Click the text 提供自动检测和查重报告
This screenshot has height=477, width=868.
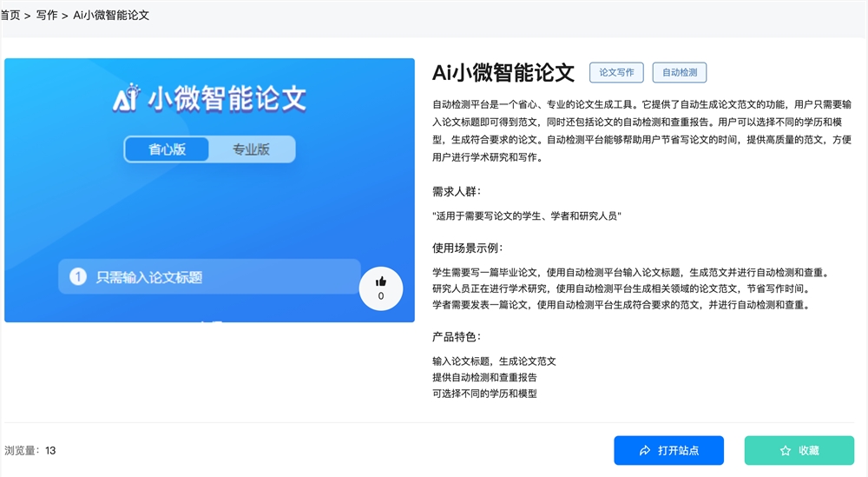point(484,377)
